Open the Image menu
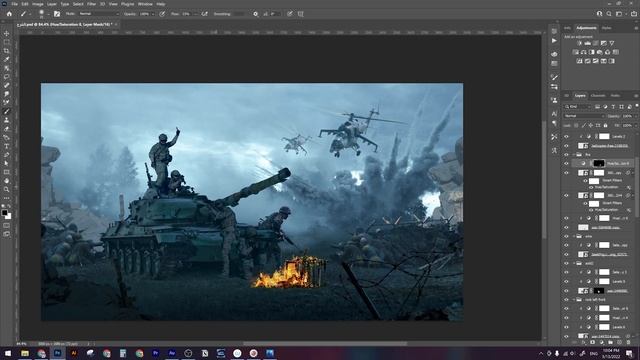The height and width of the screenshot is (360, 640). 38,4
